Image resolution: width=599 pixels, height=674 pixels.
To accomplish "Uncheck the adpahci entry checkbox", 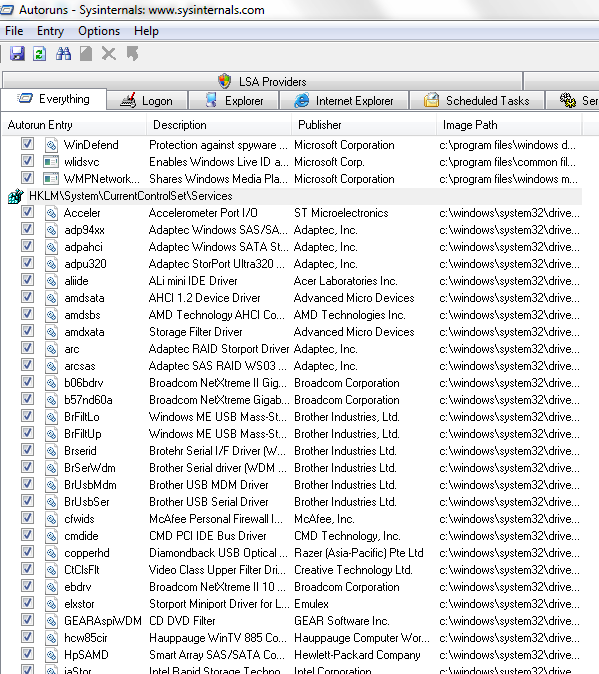I will pos(28,245).
